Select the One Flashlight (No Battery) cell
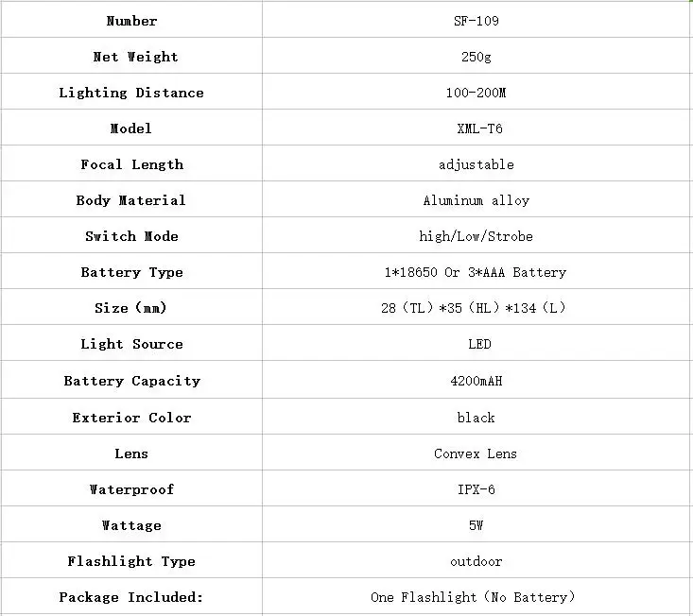Screen dimensions: 693x616 point(476,597)
